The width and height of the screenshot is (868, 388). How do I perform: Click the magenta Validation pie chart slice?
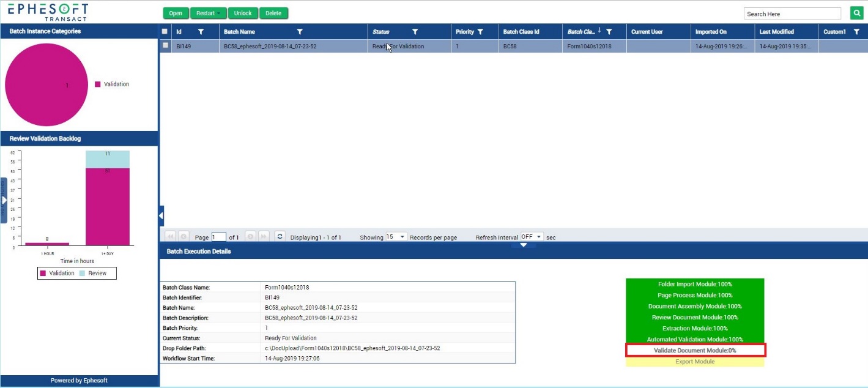pos(46,84)
